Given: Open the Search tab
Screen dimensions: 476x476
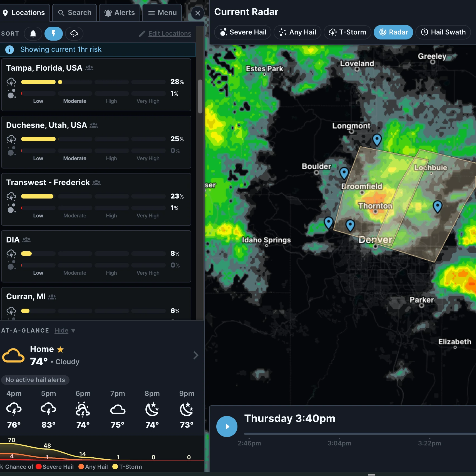Looking at the screenshot, I should 75,13.
